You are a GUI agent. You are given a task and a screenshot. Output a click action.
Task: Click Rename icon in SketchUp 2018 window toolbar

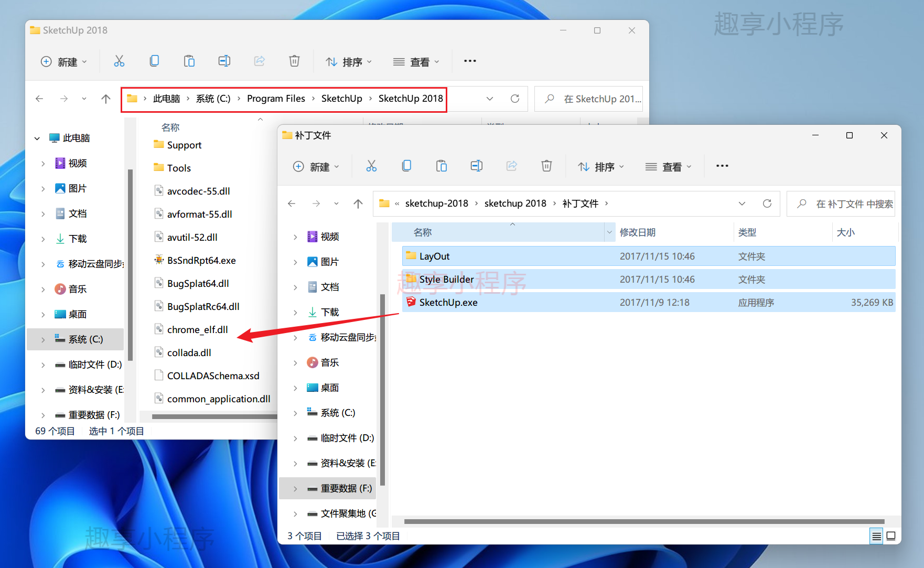(224, 61)
